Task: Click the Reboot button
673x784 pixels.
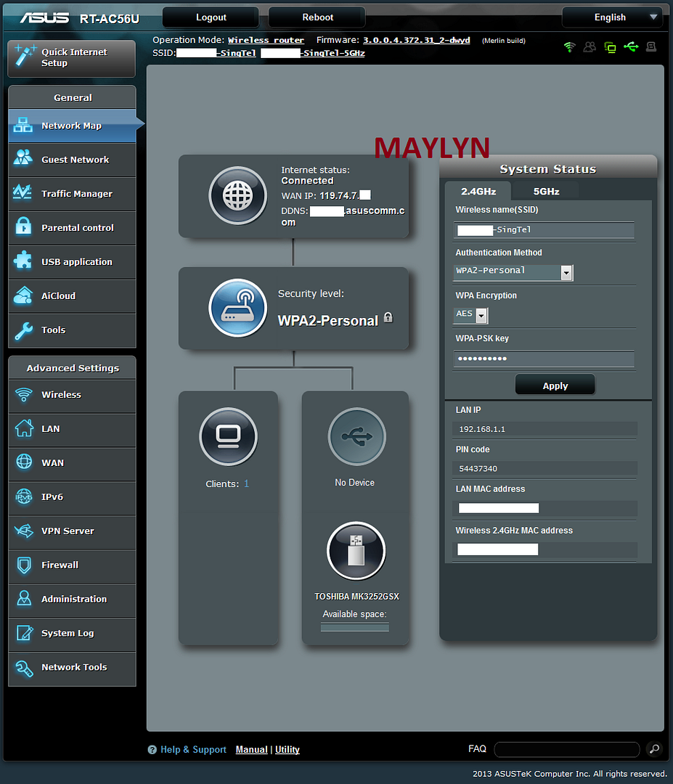Action: coord(318,17)
